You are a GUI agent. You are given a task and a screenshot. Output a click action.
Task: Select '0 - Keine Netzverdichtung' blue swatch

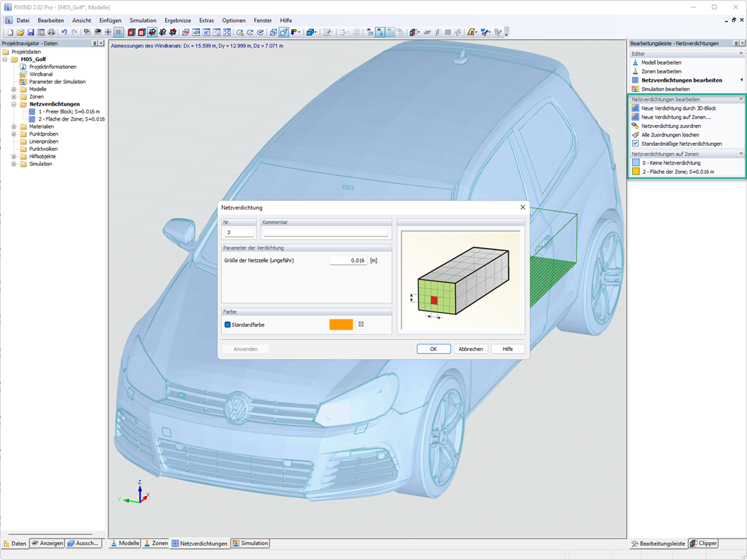tap(636, 163)
